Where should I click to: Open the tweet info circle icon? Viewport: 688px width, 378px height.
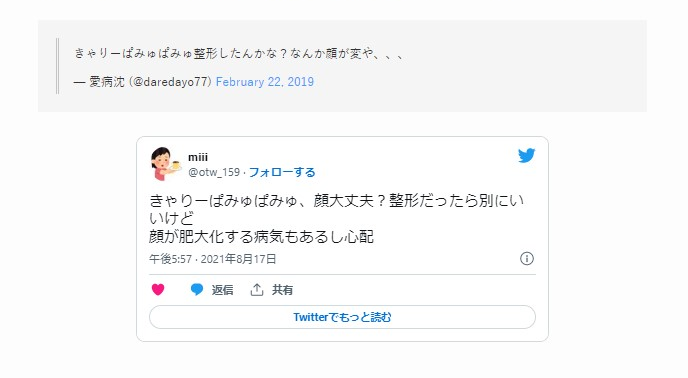click(527, 259)
